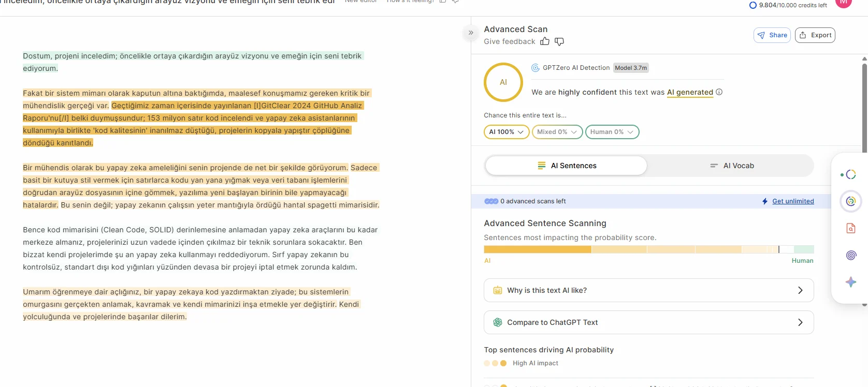Click the highlighted sentence 'Geçtiğimiz zaman içerisinde yayınlanan'
Screen dimensions: 868x387
tap(193, 124)
